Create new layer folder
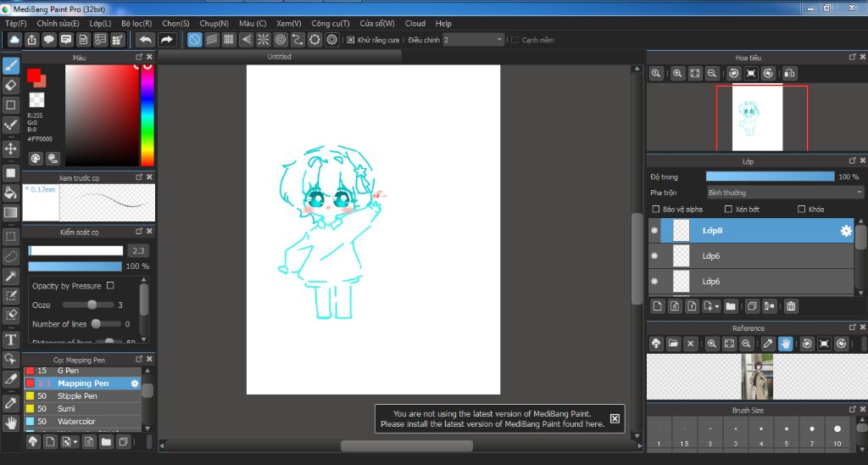Image resolution: width=868 pixels, height=465 pixels. point(731,306)
